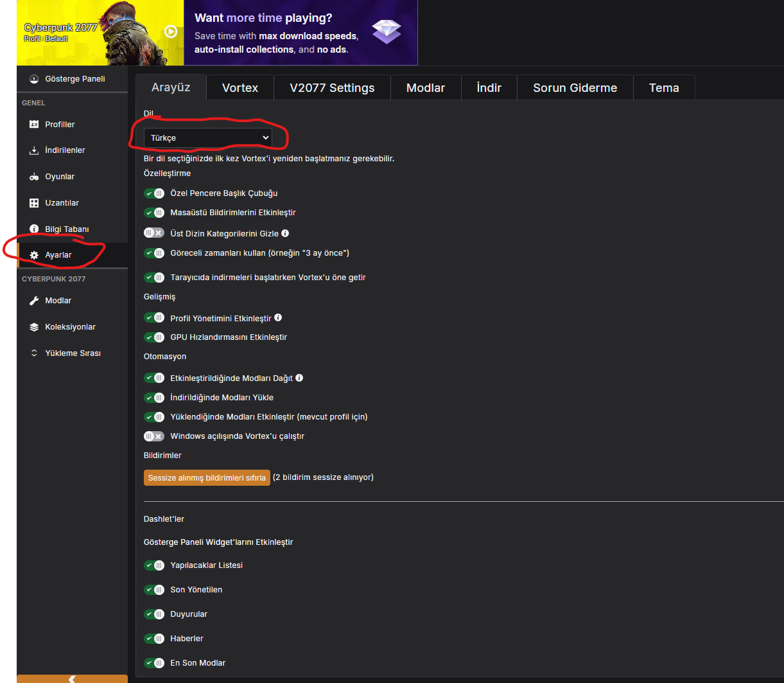Toggle Masaüstü Bildirimlerini Etkinleştir switch
Screen dimensions: 784x683
pos(154,213)
